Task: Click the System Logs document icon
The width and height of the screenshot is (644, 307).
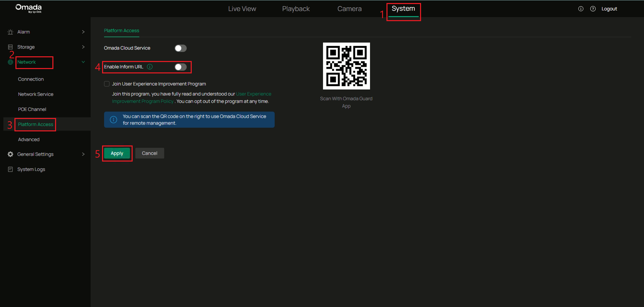Action: [10, 169]
